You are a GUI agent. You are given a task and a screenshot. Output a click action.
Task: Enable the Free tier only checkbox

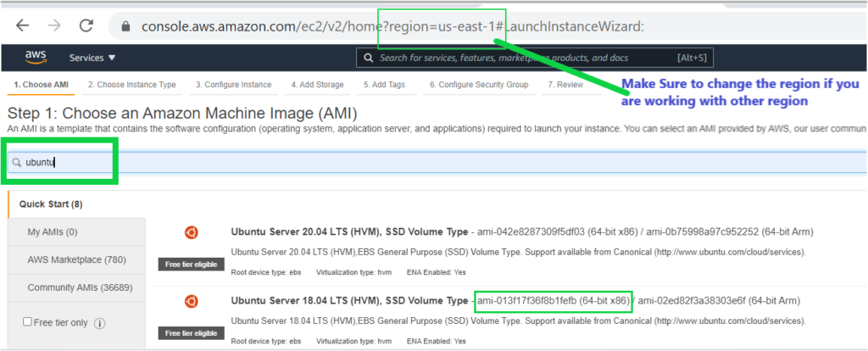pos(28,322)
